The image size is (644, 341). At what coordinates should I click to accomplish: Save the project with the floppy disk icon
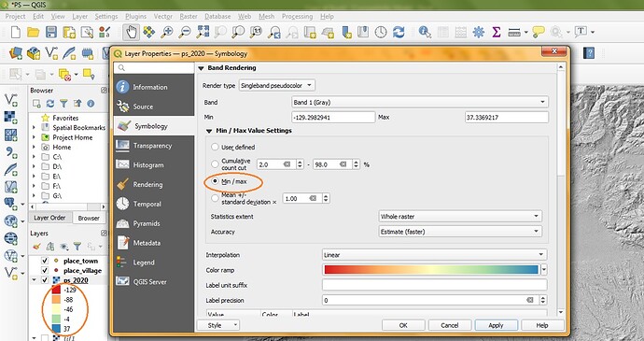[x=51, y=32]
